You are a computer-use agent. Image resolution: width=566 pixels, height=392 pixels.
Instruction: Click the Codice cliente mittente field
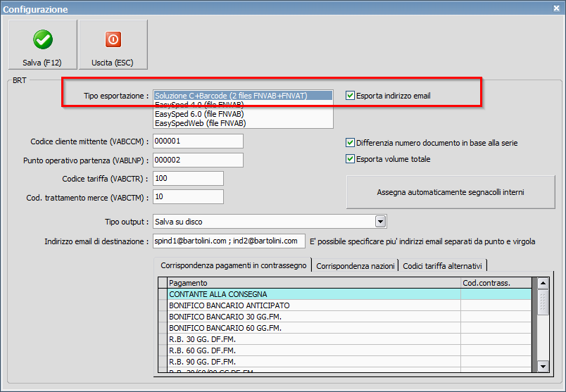198,141
